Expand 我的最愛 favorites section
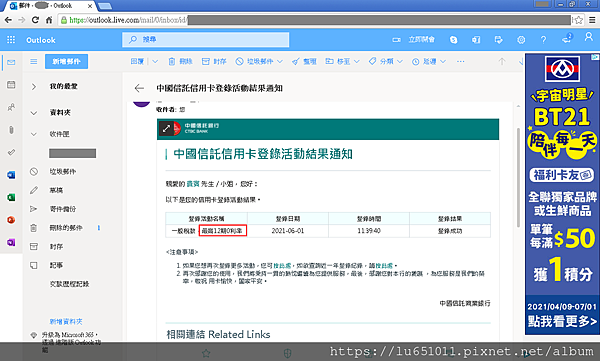Image resolution: width=600 pixels, height=361 pixels. 34,87
